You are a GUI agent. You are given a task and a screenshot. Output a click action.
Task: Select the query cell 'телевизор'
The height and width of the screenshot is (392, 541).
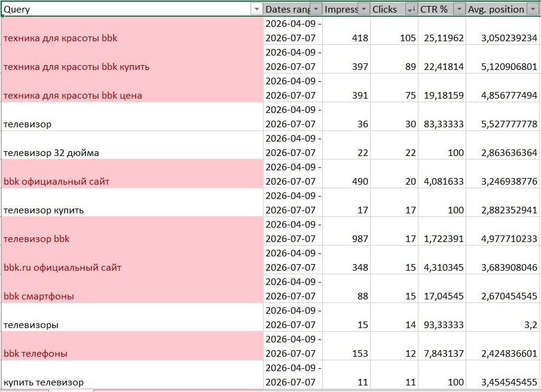point(132,117)
